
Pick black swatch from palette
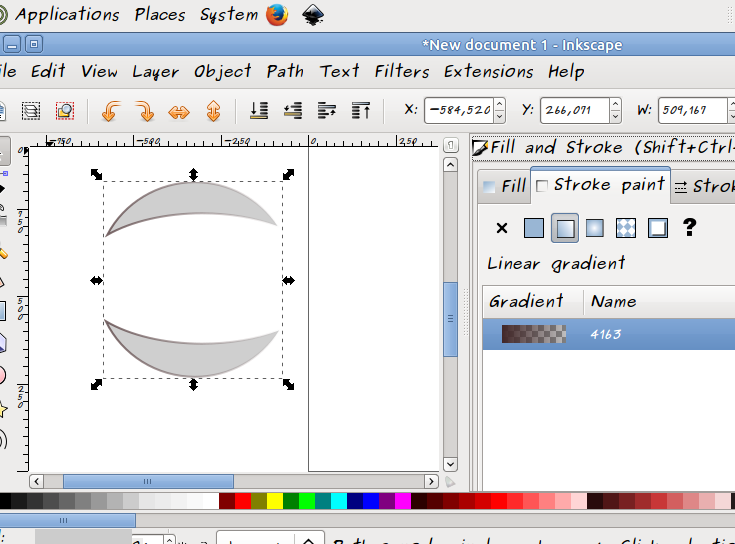5,501
